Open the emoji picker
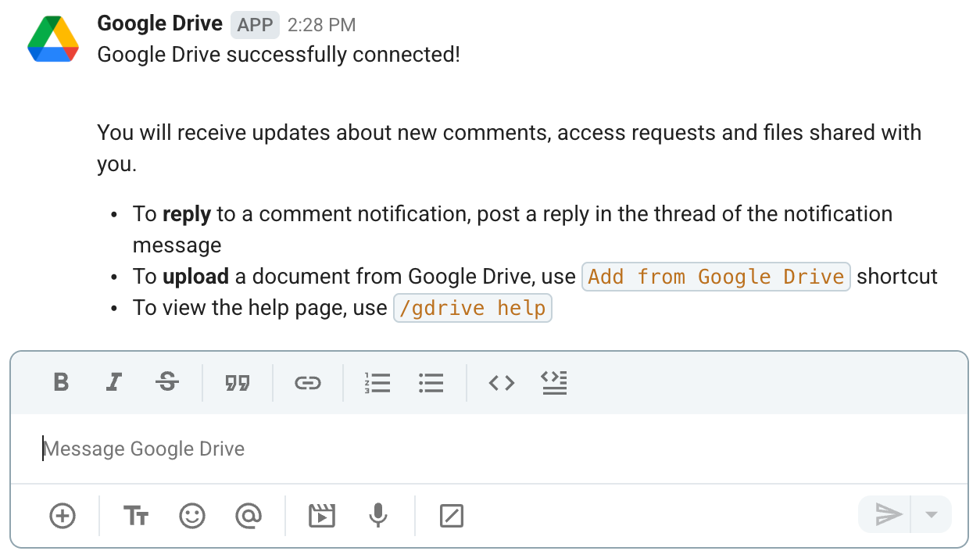Viewport: 980px width, 558px height. pos(192,515)
